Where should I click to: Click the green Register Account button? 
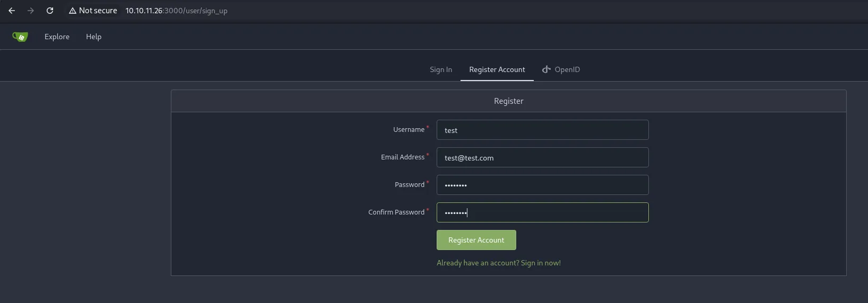tap(476, 240)
